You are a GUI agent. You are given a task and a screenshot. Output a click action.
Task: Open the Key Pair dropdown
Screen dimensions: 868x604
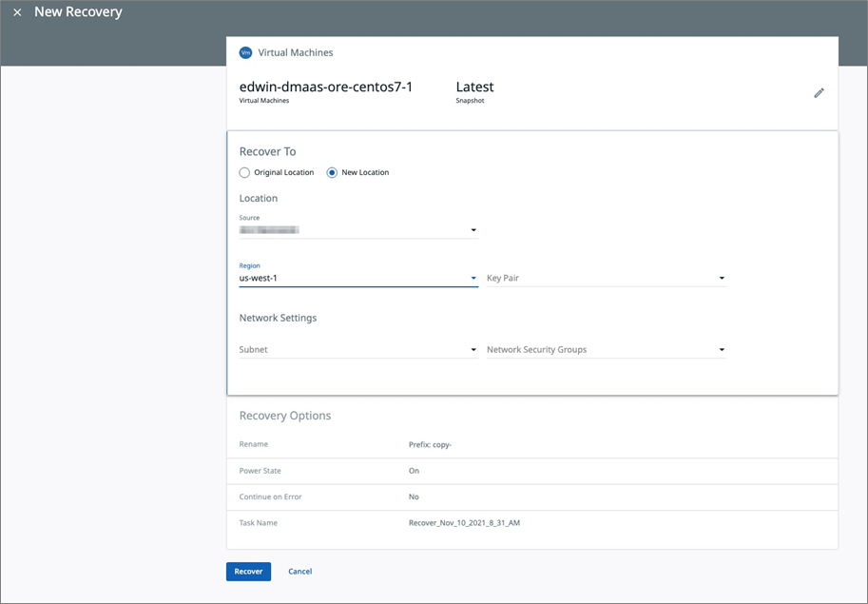721,277
